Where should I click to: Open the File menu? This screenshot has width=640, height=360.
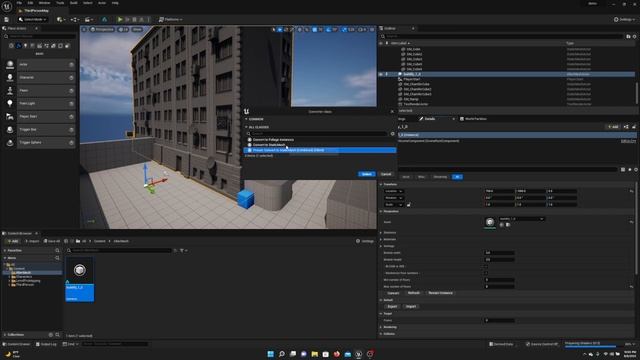(x=19, y=3)
